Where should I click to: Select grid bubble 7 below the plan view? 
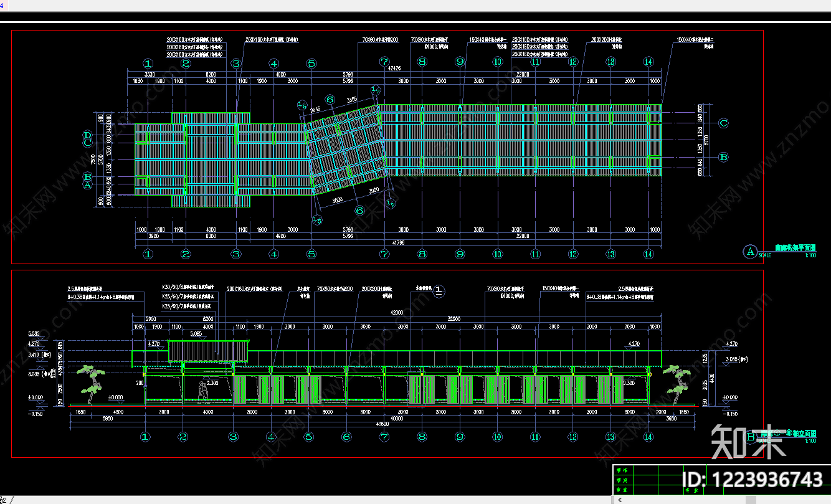pyautogui.click(x=384, y=254)
